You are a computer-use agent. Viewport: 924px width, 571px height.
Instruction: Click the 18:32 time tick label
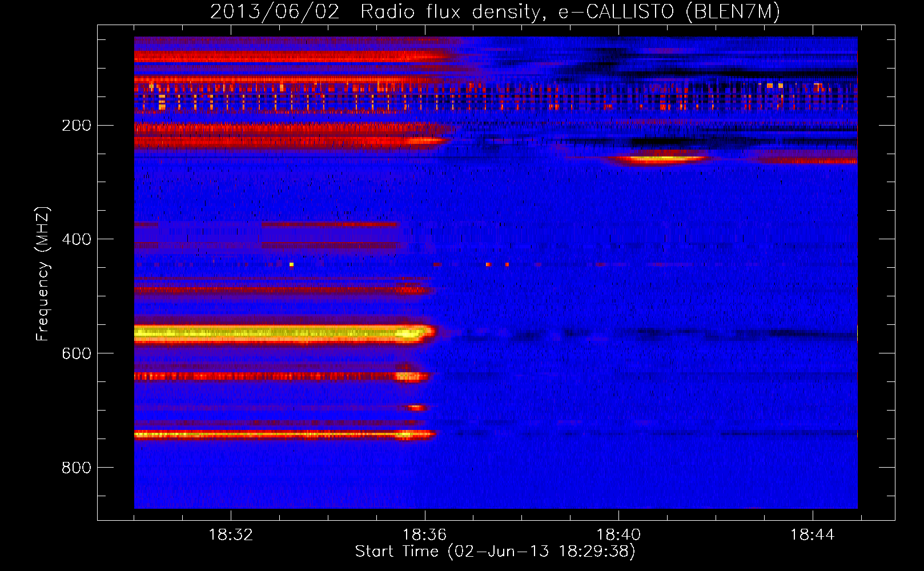pyautogui.click(x=231, y=535)
